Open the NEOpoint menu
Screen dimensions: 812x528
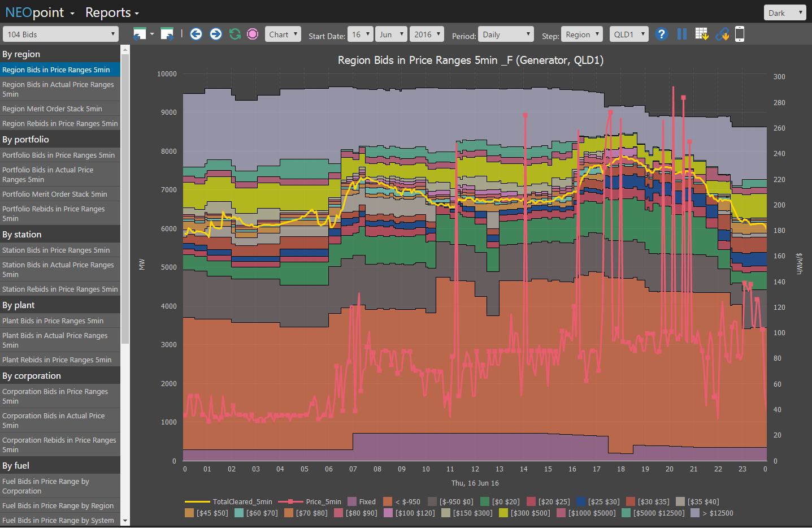[40, 12]
